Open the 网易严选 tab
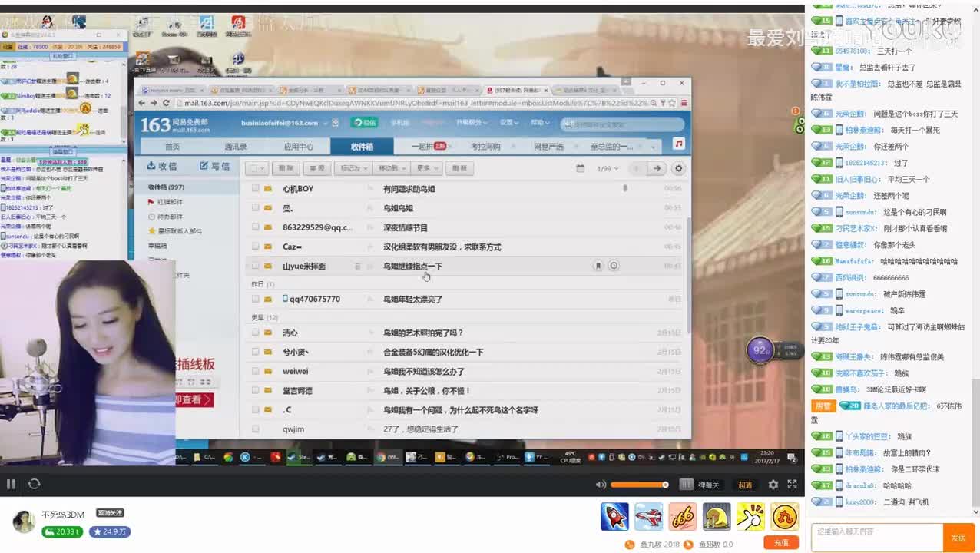Viewport: 980px width, 553px height. click(x=548, y=147)
